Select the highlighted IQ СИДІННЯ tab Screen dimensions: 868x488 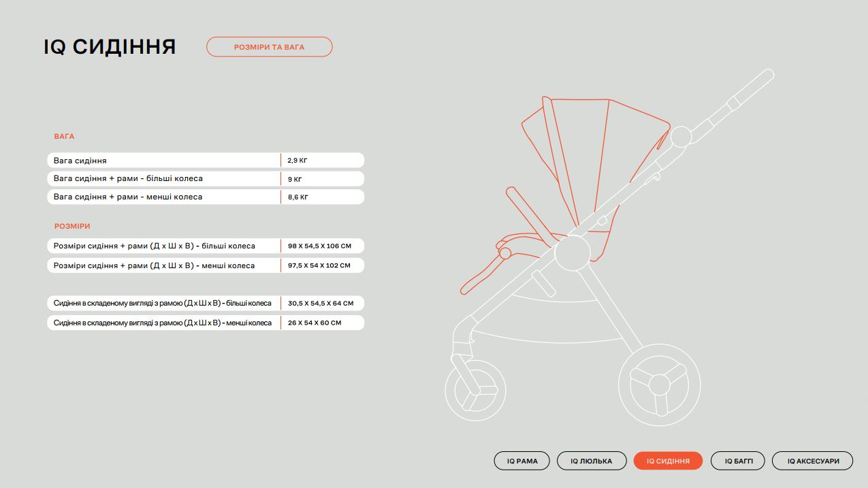(x=668, y=461)
